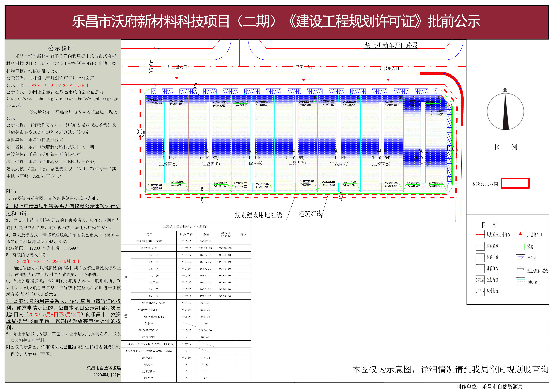Click the lechang.gov.cn URL in the notice
The width and height of the screenshot is (554, 392).
click(x=62, y=102)
